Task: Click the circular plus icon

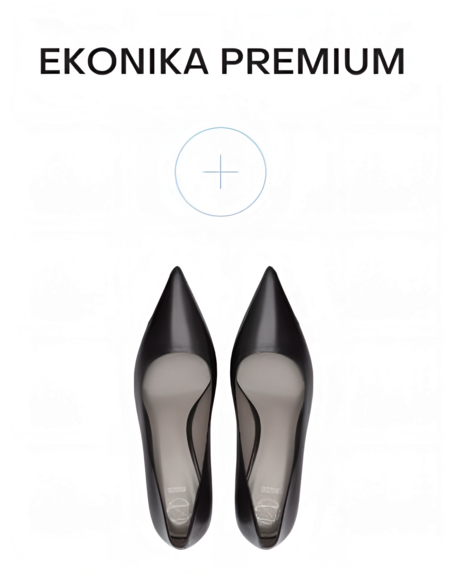Action: pyautogui.click(x=220, y=172)
